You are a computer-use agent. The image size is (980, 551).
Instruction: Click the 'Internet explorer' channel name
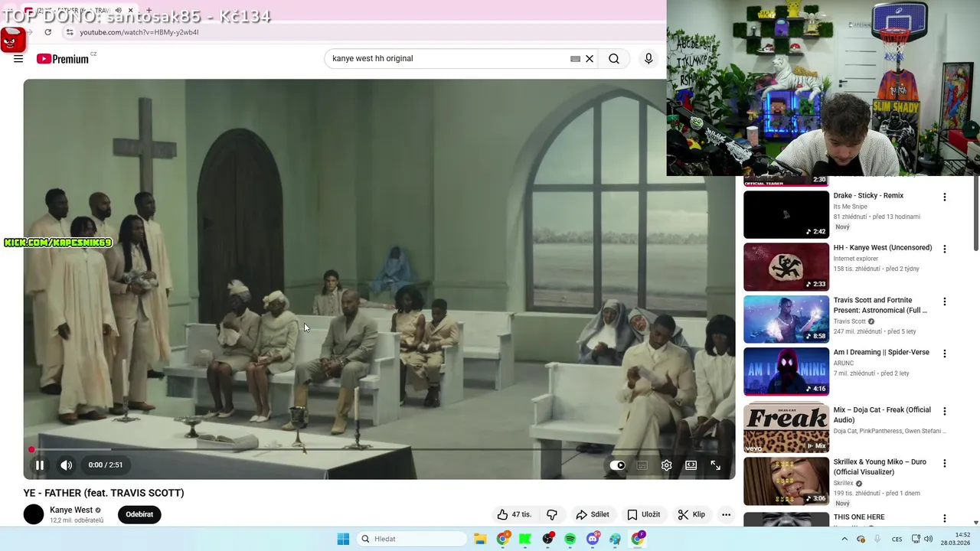point(857,259)
